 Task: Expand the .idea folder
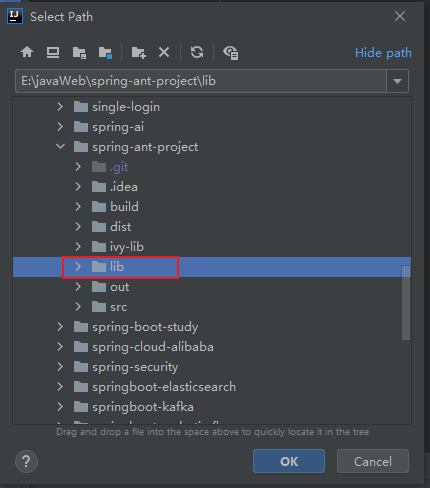(x=78, y=187)
